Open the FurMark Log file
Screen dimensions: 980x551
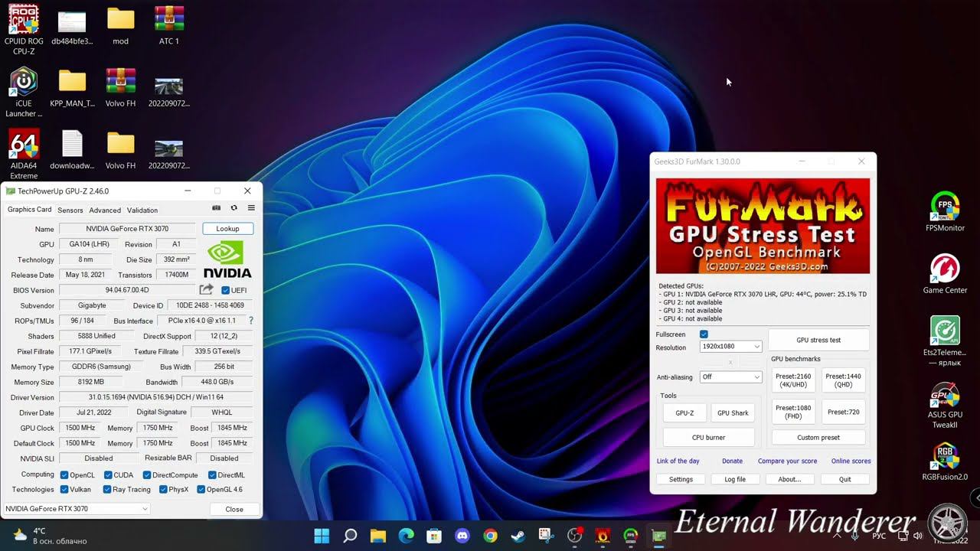point(735,479)
